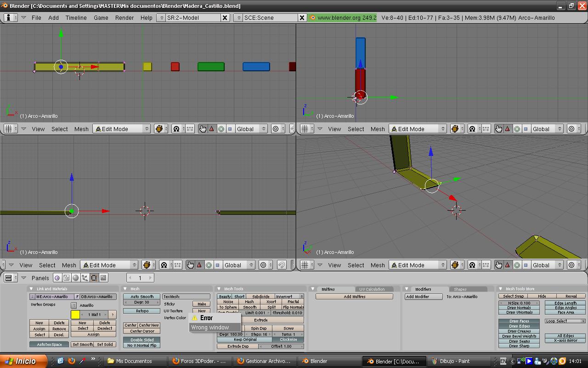Select translate manipulator triangle in bottom-right viewport
This screenshot has width=588, height=368.
click(x=508, y=265)
